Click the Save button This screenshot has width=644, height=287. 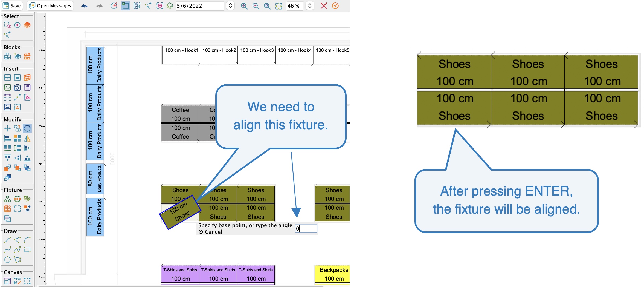coord(11,5)
